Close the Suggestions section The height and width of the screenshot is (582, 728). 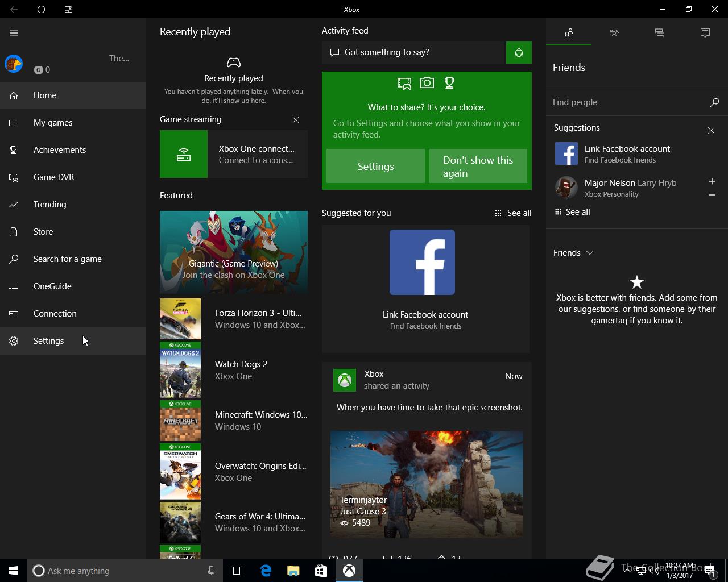[711, 131]
